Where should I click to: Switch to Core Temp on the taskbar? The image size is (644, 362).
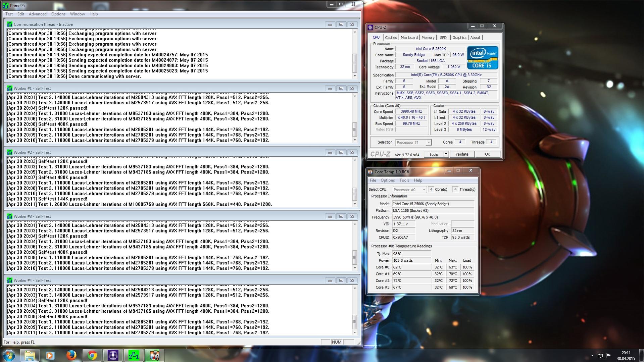click(x=154, y=355)
